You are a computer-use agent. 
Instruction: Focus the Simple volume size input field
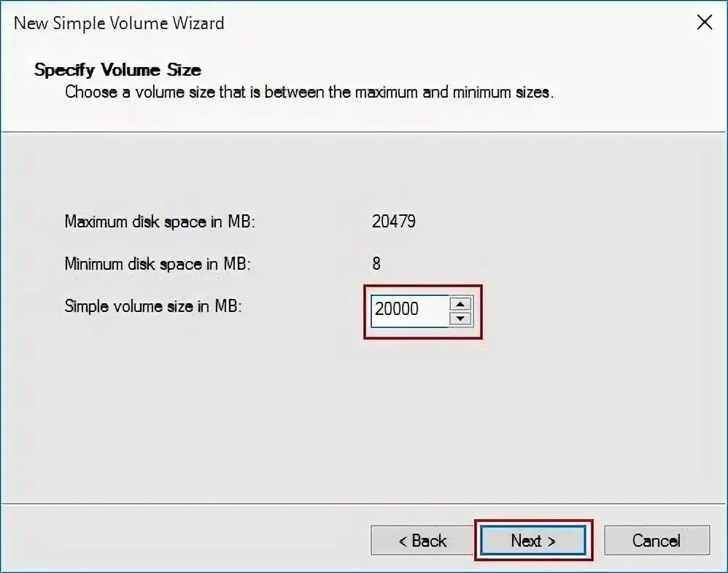click(x=409, y=311)
